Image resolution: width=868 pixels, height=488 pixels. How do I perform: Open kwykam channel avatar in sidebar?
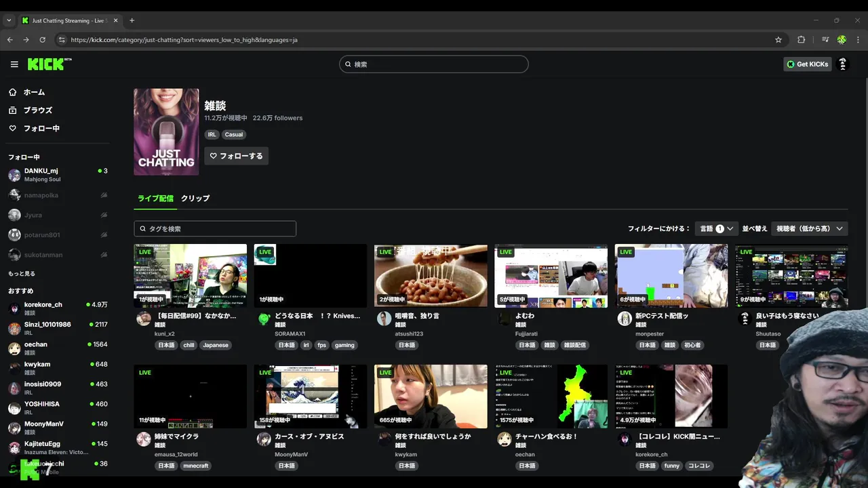click(14, 368)
